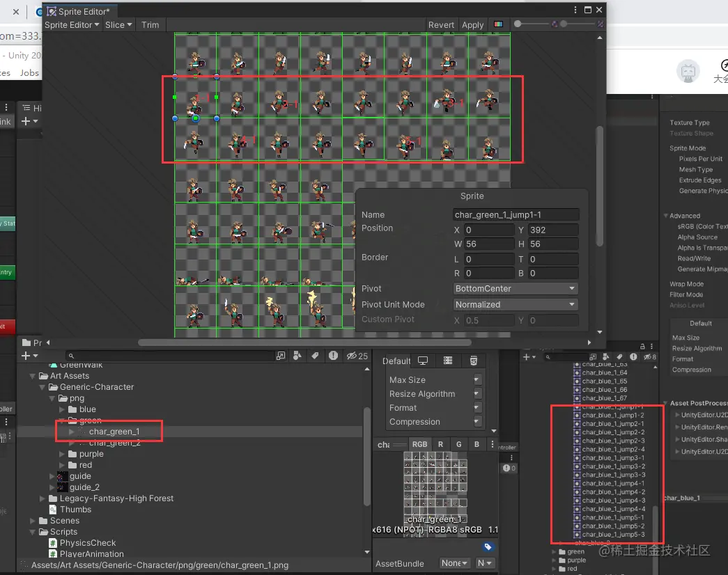Viewport: 728px width, 575px height.
Task: Expand the blue folder
Action: [62, 409]
